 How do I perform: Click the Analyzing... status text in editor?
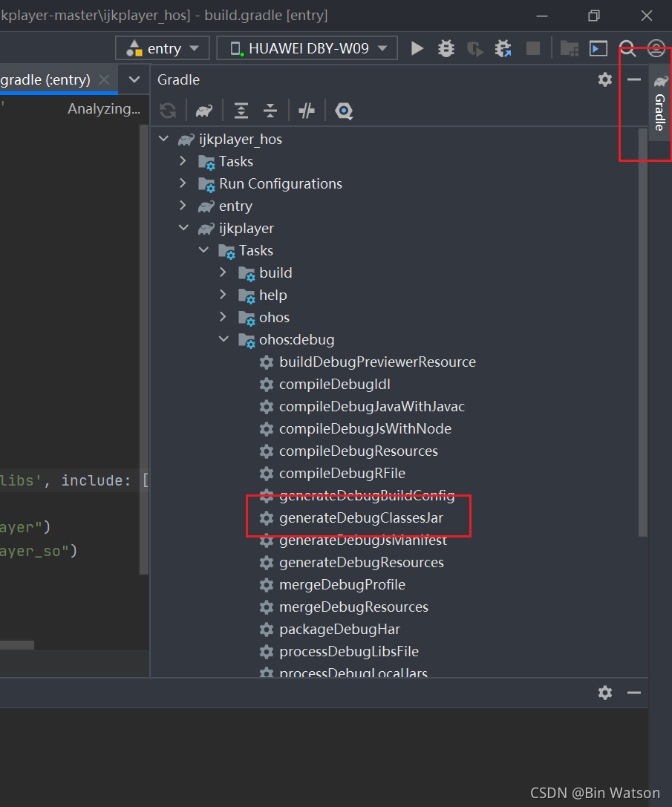click(104, 109)
